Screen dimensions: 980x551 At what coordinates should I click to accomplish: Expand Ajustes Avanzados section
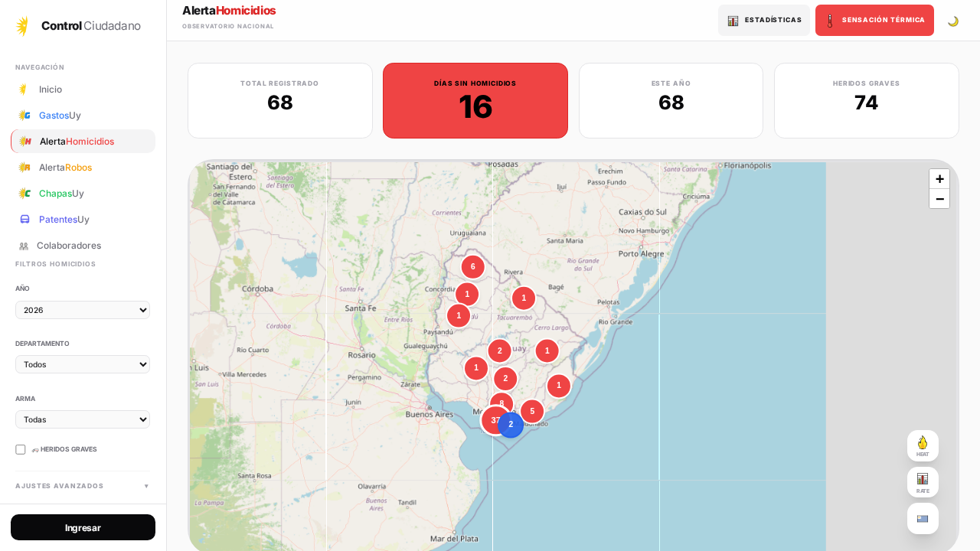[x=83, y=486]
